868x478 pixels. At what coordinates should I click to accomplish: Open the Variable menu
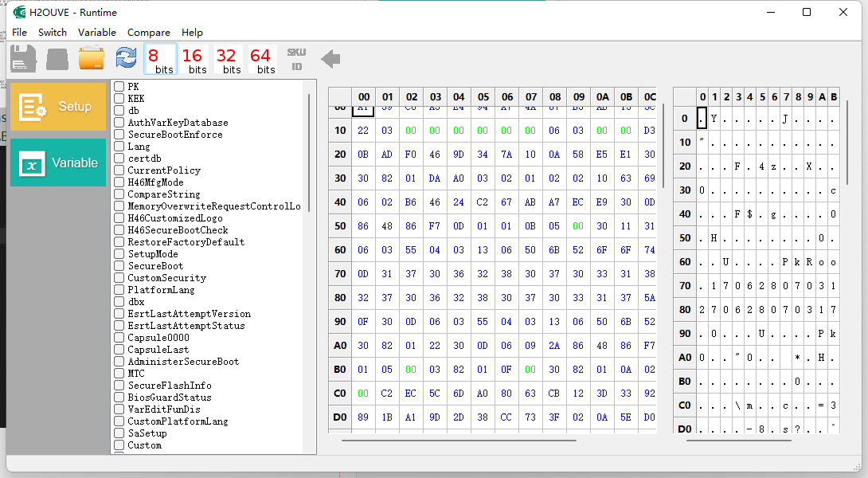pyautogui.click(x=97, y=32)
